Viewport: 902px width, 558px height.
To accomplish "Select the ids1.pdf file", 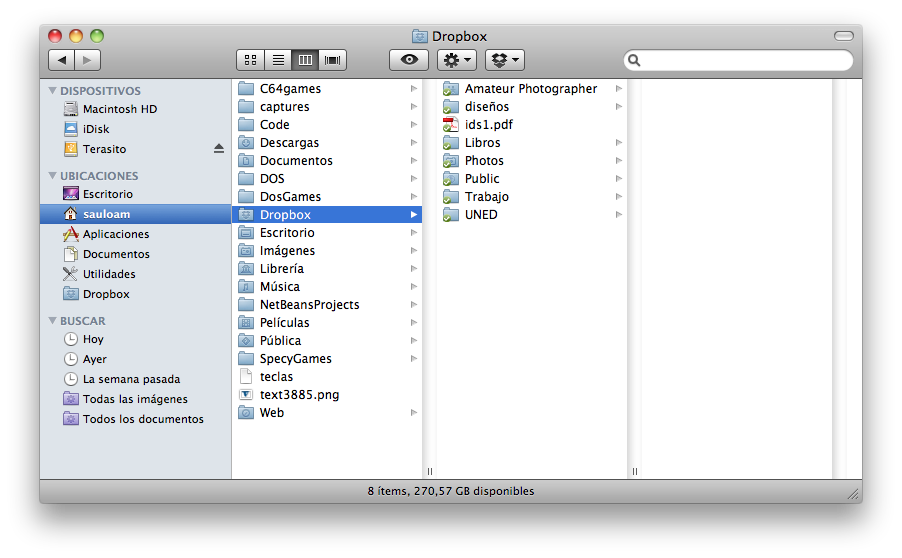I will pyautogui.click(x=532, y=125).
